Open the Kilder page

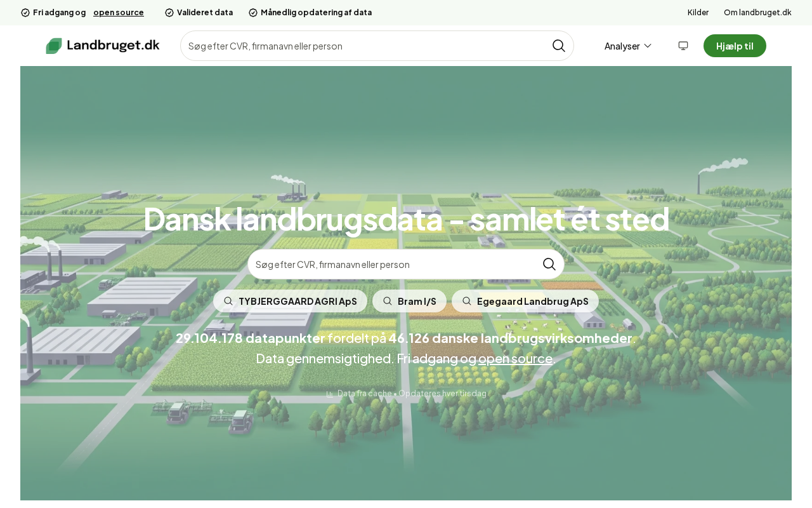[x=698, y=13]
